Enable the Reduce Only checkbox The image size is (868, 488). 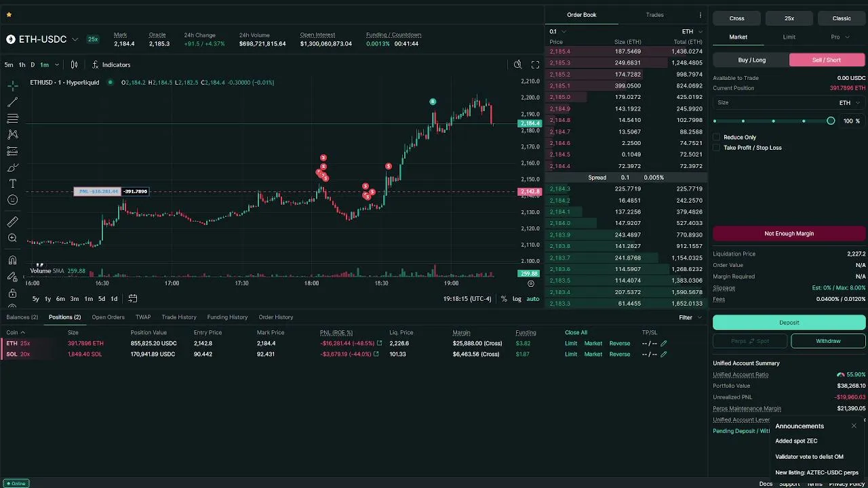pyautogui.click(x=717, y=137)
